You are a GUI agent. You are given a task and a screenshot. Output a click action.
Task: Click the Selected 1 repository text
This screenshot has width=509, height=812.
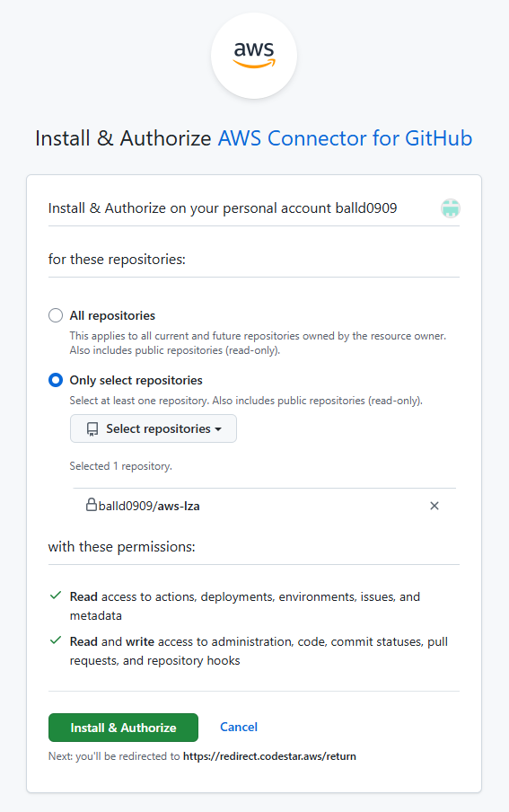120,466
